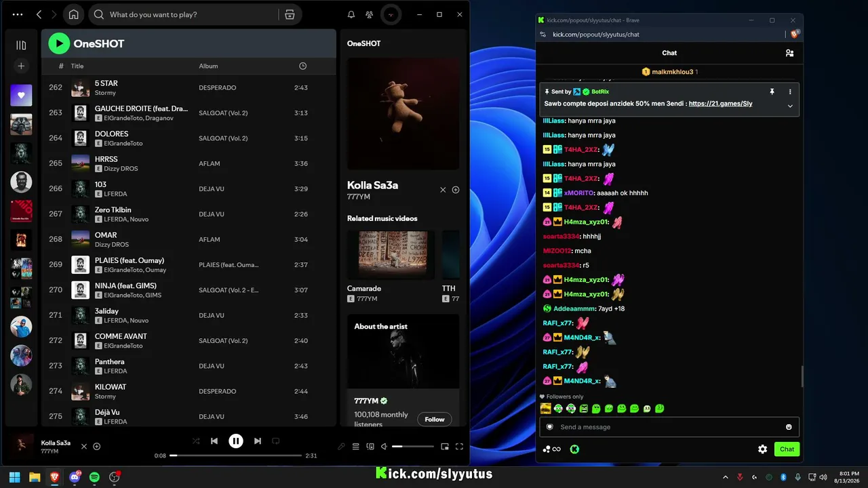Mute Spotify volume

click(384, 446)
